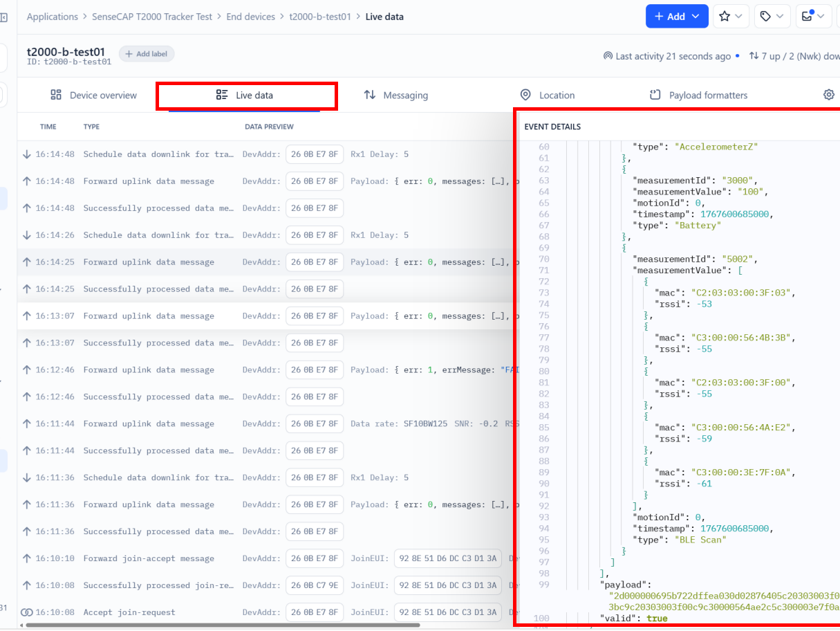Screen dimensions: 840x631
Task: Click the blue Add button
Action: (677, 17)
